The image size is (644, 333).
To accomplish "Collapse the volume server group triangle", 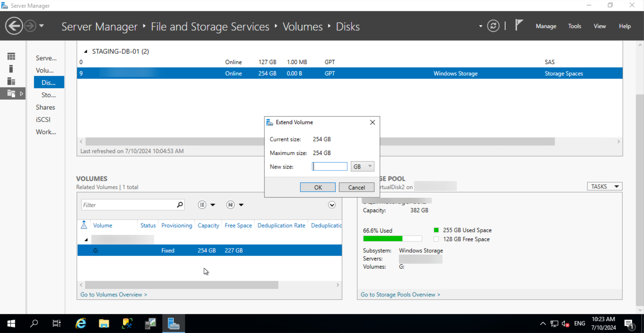I will click(86, 239).
